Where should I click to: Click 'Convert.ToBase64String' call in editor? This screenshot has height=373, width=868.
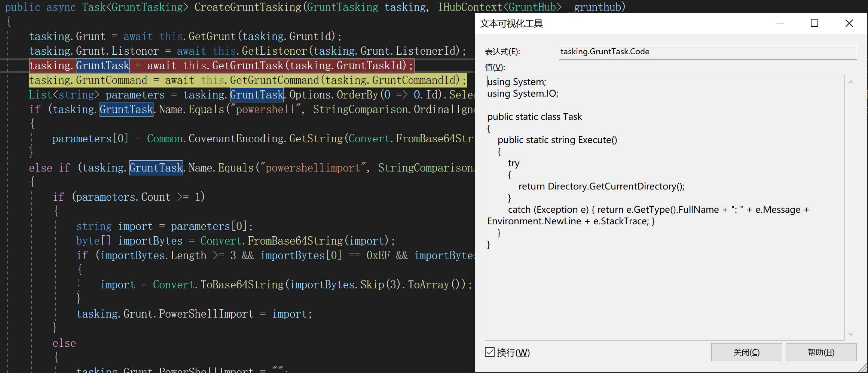pos(218,285)
